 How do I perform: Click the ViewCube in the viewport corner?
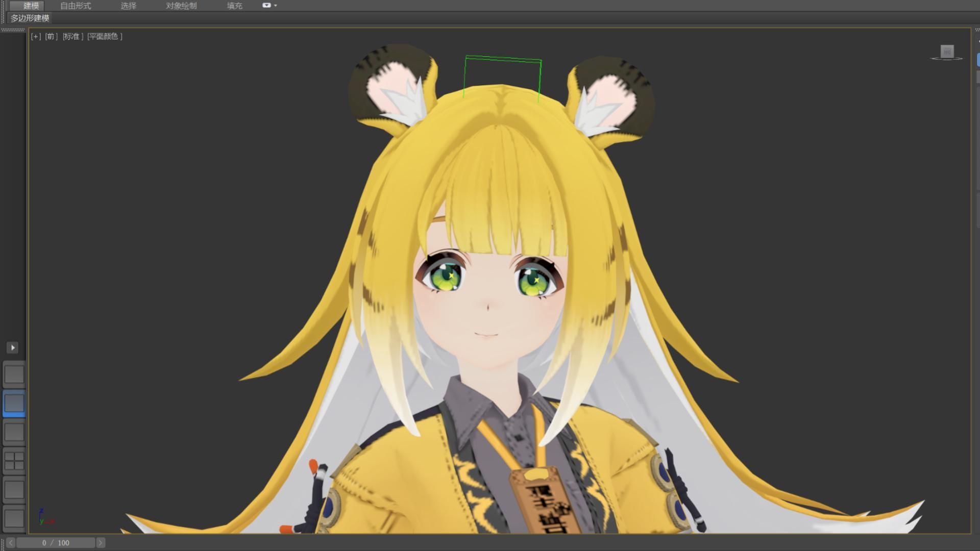pyautogui.click(x=947, y=52)
